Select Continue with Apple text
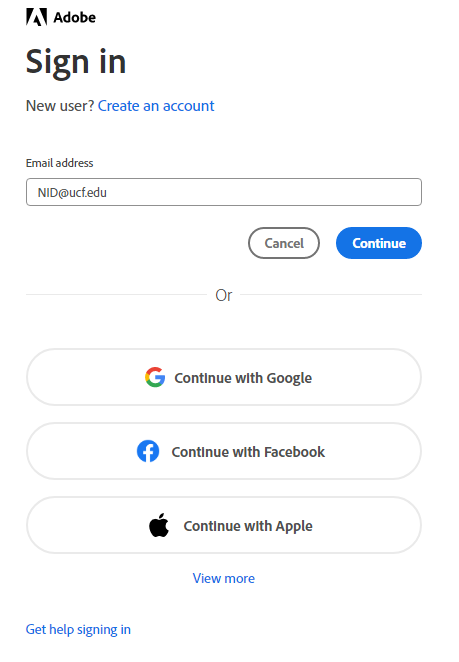Viewport: 459px width, 662px height. [248, 526]
